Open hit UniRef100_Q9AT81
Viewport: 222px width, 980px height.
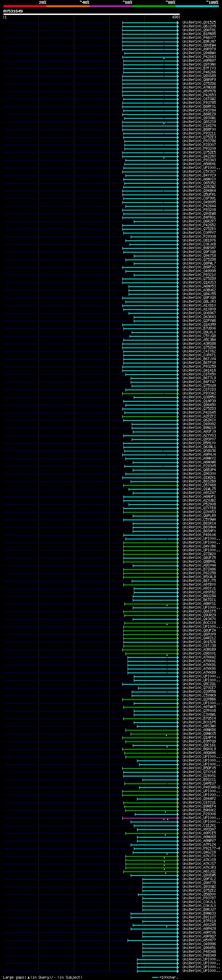pyautogui.click(x=199, y=30)
